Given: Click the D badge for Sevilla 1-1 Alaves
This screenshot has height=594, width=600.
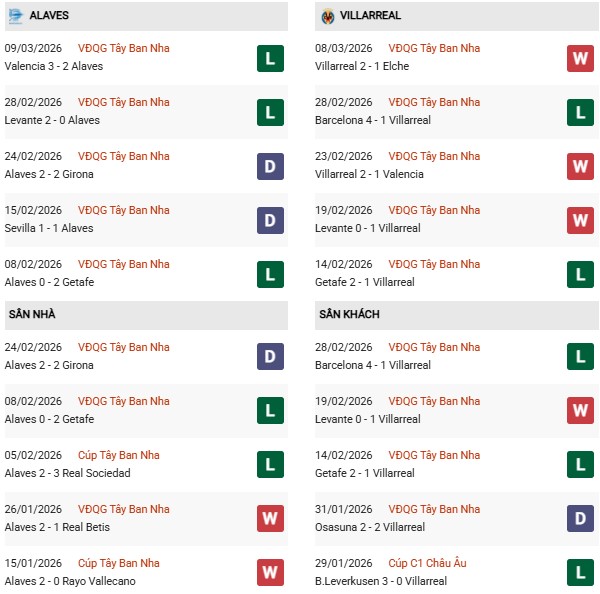Looking at the screenshot, I should pyautogui.click(x=270, y=219).
